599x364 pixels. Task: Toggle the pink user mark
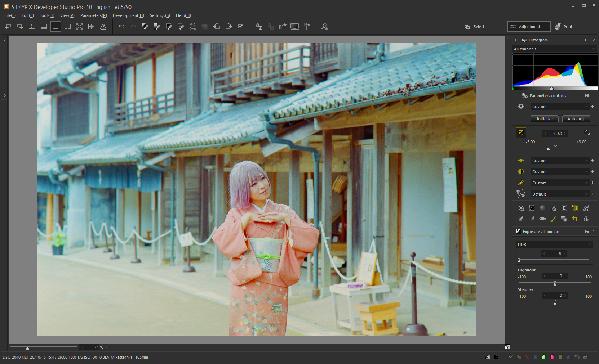click(x=552, y=357)
